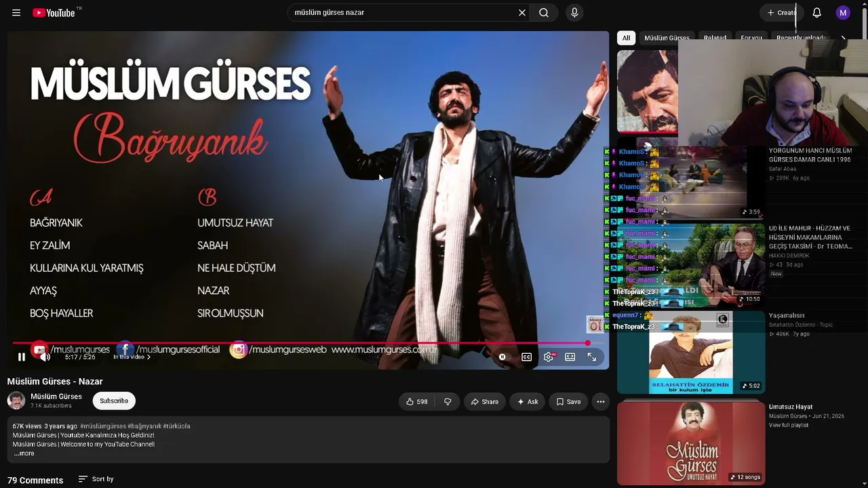Select the All filter chip
Viewport: 868px width, 488px height.
pos(626,38)
